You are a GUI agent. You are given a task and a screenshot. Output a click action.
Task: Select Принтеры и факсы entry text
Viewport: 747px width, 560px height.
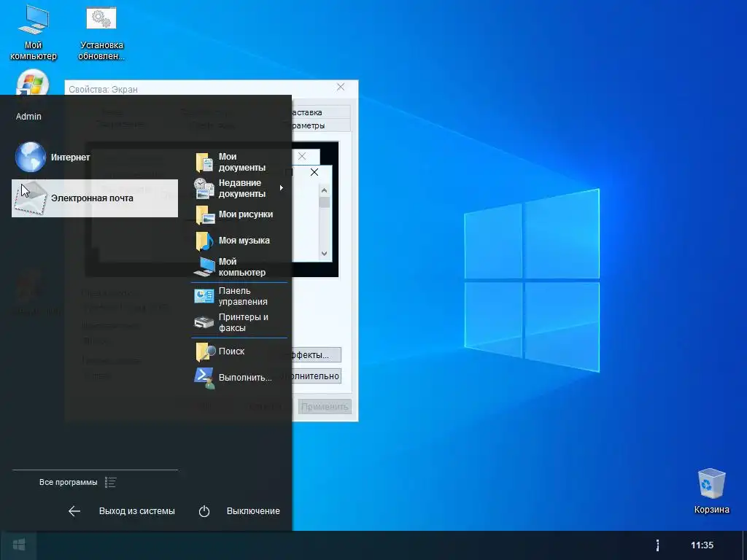click(243, 322)
